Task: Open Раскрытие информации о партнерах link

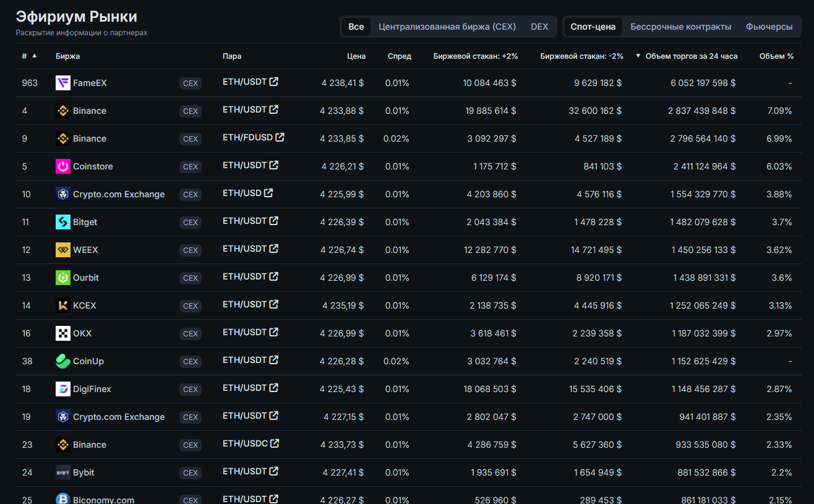Action: 82,32
